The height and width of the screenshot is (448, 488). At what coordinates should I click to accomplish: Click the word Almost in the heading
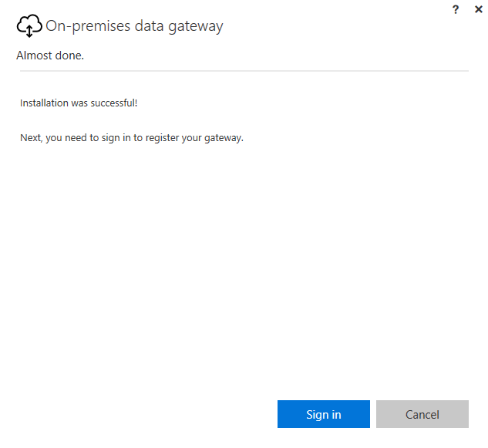(34, 56)
